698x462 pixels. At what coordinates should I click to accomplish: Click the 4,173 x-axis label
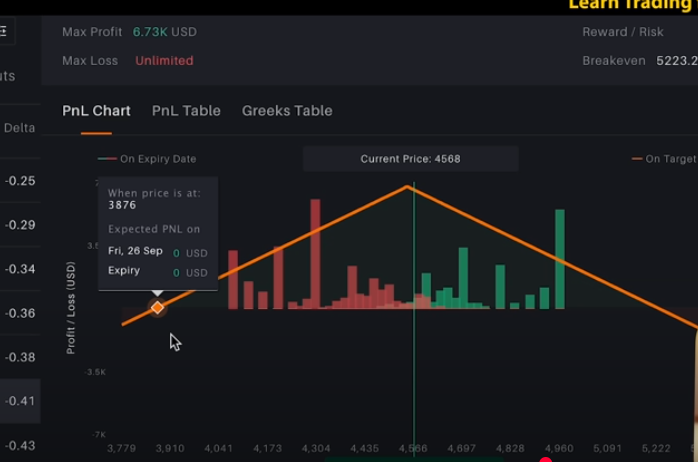[x=267, y=448]
